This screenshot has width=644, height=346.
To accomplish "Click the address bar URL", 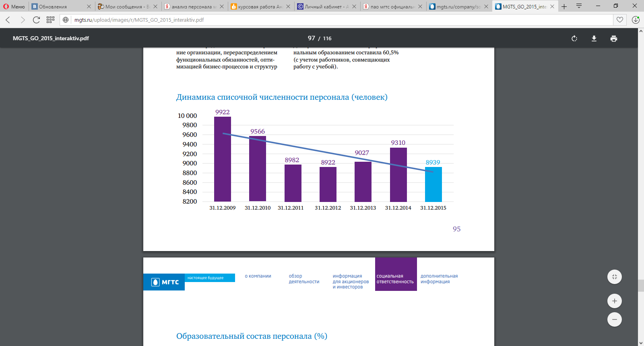I will 139,20.
